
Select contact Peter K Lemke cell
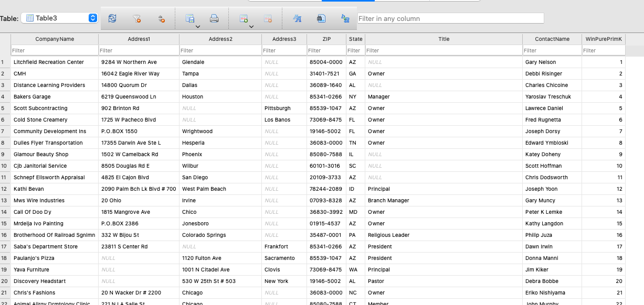point(552,212)
